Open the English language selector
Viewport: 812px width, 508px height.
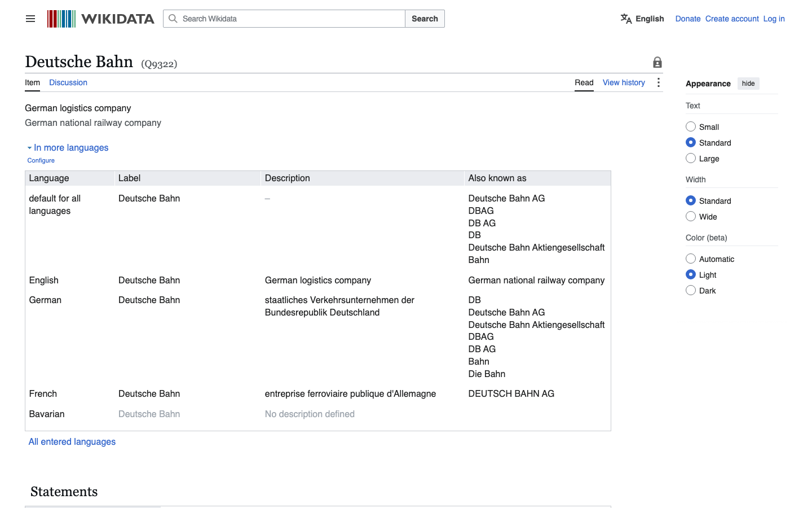[642, 19]
